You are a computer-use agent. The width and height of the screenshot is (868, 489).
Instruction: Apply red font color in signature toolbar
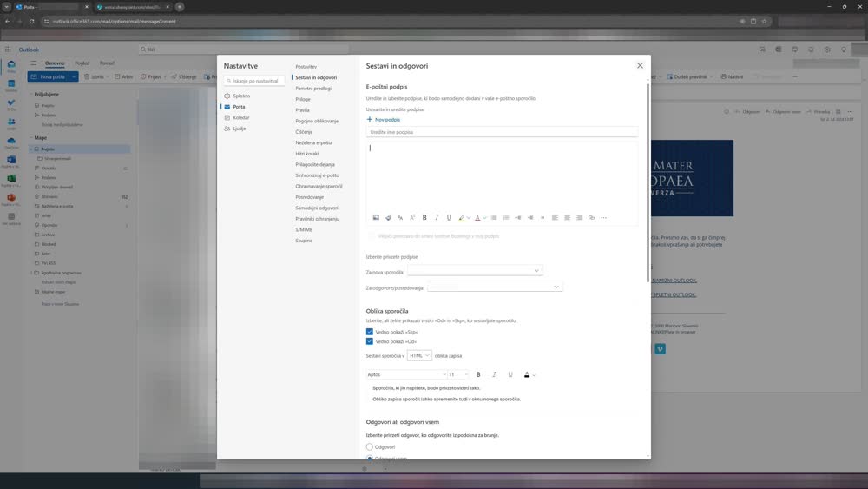(x=477, y=218)
